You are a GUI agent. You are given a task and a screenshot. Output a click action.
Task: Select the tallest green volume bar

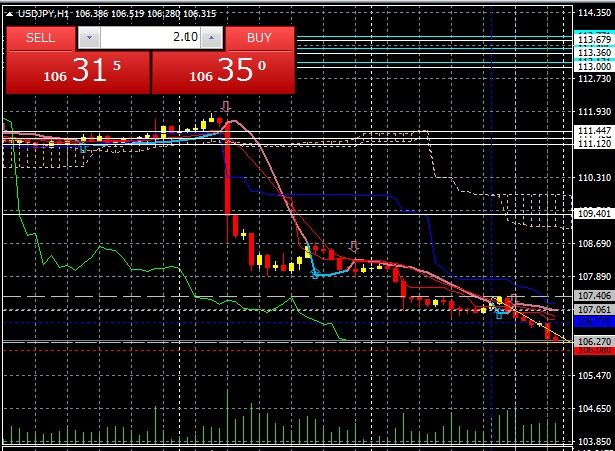tap(227, 416)
